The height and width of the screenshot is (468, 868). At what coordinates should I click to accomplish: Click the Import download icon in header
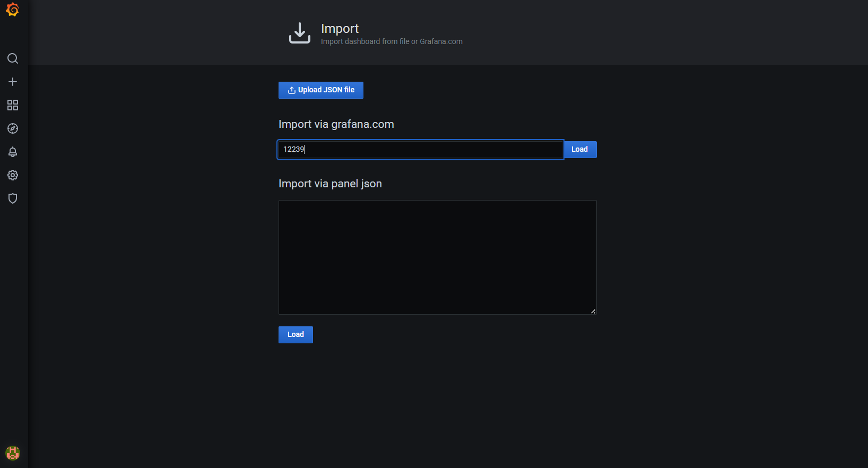(x=300, y=33)
